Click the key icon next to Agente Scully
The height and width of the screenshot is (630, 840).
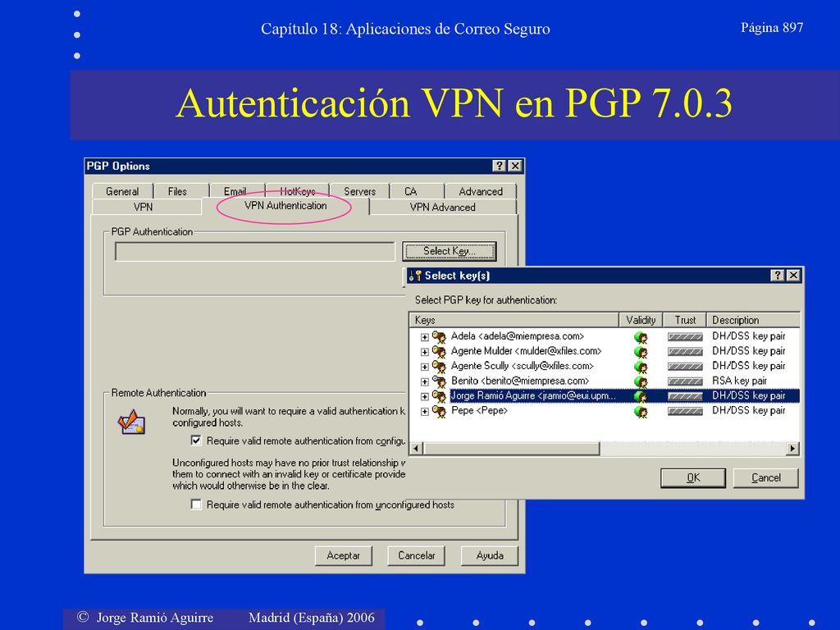(439, 367)
